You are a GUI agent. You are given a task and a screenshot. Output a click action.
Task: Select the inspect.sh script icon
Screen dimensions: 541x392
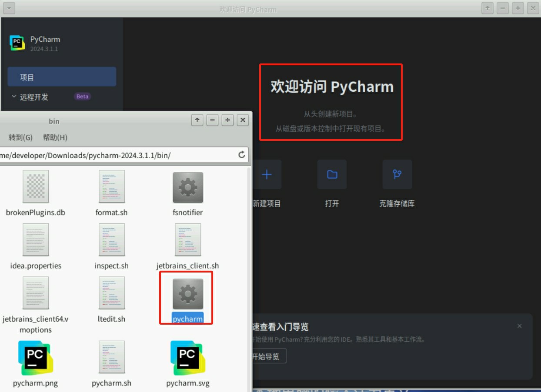click(x=112, y=239)
